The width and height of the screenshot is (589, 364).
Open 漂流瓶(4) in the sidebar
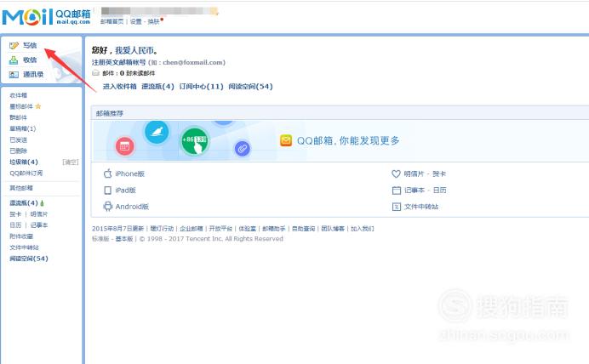coord(24,203)
